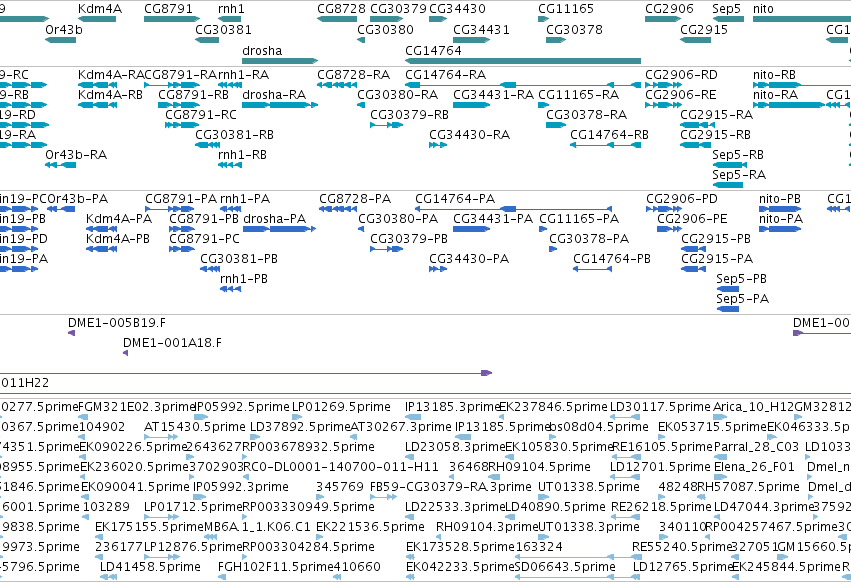Select the CG8791-PA protein feature
Image resolution: width=851 pixels, height=582 pixels.
pyautogui.click(x=170, y=209)
